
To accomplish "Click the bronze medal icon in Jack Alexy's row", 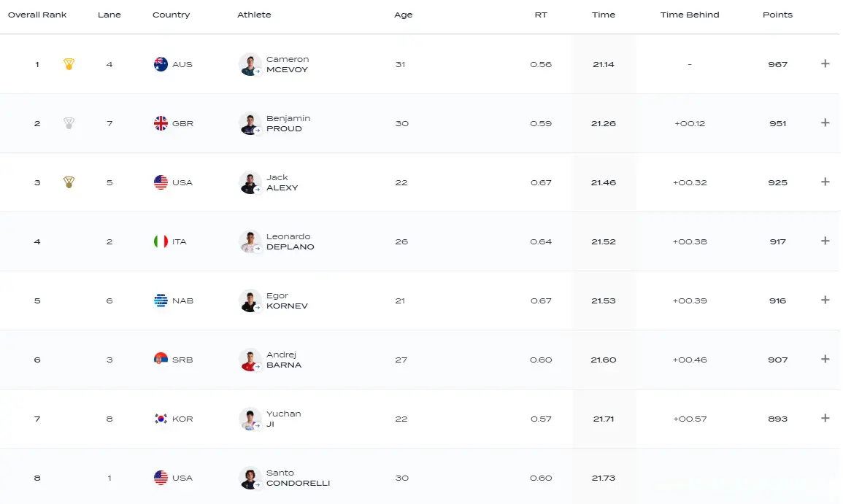I will [x=69, y=182].
